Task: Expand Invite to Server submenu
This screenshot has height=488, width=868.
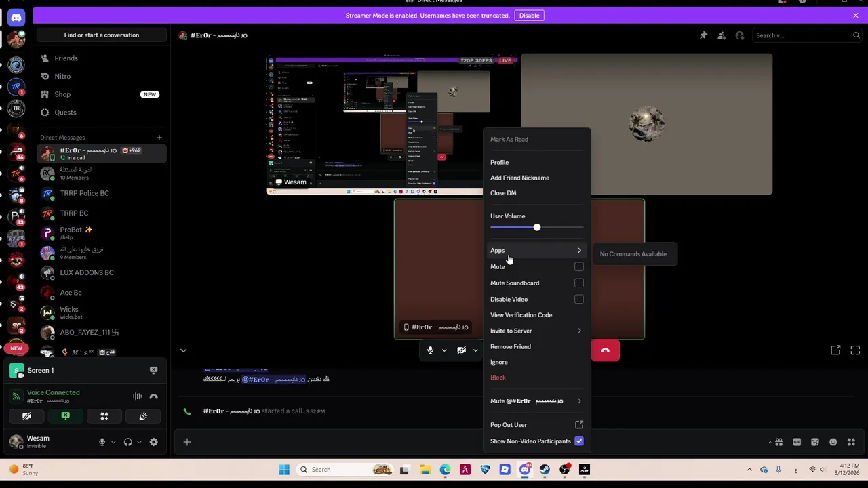Action: point(536,331)
